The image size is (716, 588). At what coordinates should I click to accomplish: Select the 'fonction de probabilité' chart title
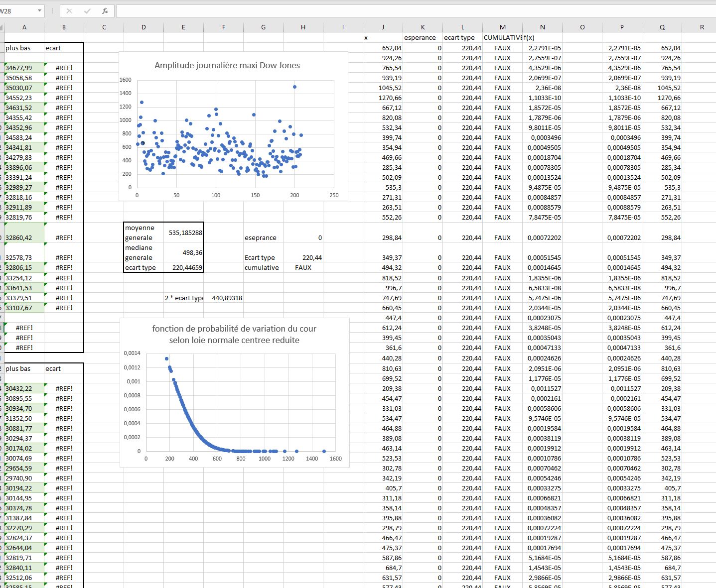[234, 334]
